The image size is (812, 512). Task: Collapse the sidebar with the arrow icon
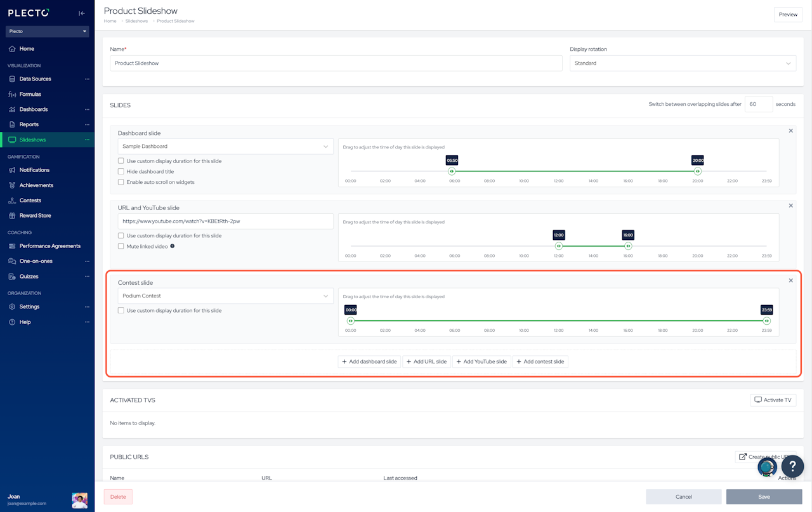(82, 13)
